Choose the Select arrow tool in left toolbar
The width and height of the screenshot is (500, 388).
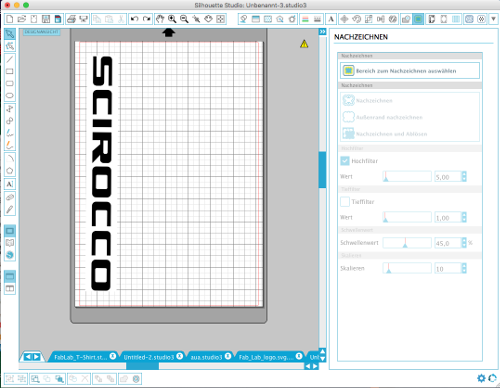point(10,34)
